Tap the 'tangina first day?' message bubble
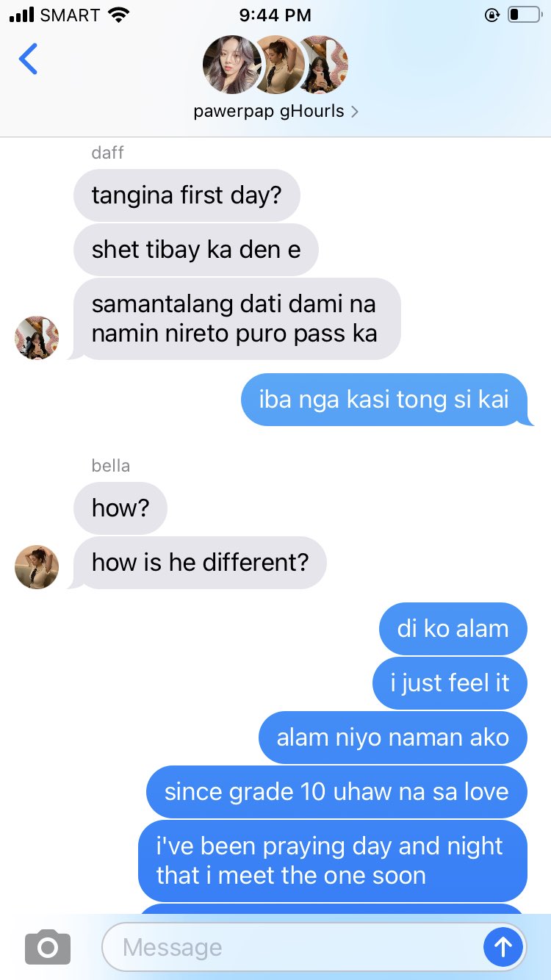The height and width of the screenshot is (980, 551). (187, 195)
